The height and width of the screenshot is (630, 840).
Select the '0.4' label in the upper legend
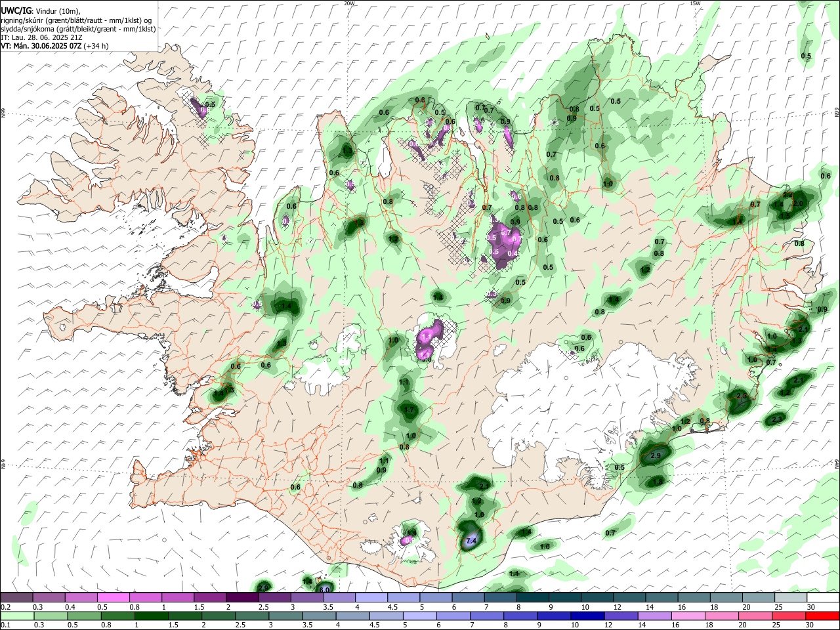pos(70,607)
